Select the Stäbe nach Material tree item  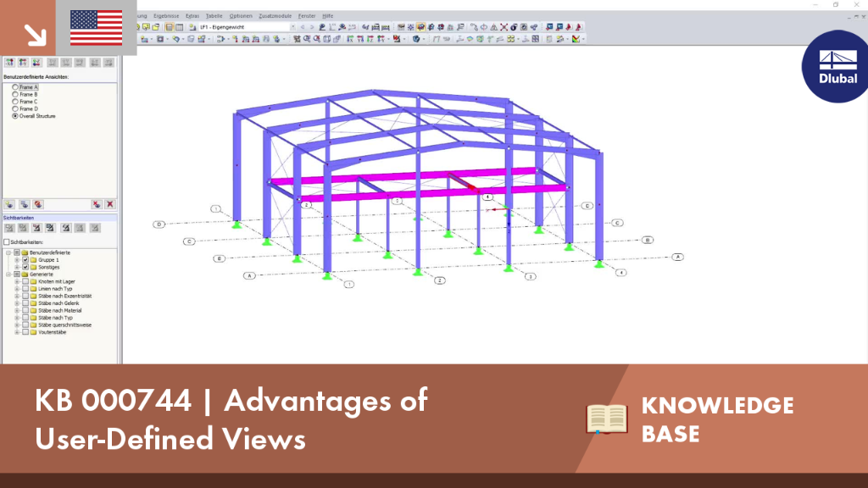coord(59,311)
